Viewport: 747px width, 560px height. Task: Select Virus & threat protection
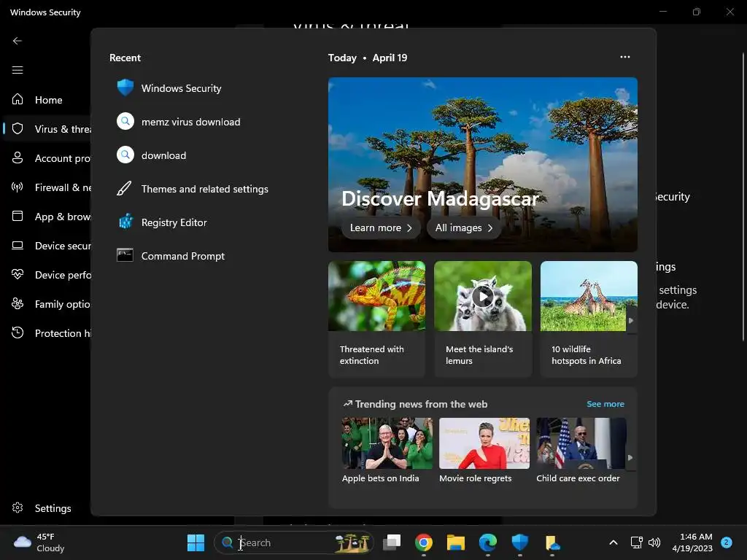coord(47,128)
